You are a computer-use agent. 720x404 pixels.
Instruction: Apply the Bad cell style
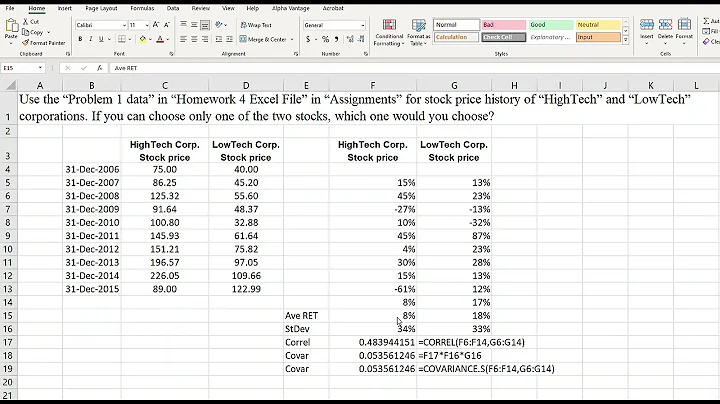click(x=503, y=25)
